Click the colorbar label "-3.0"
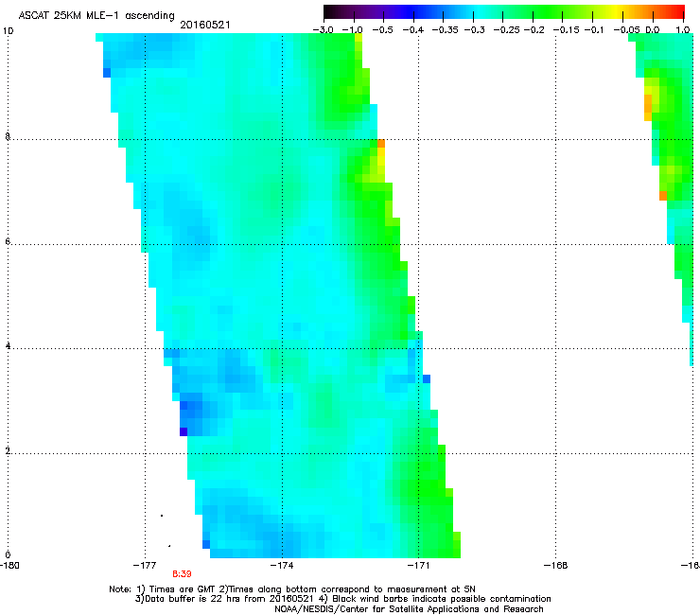Screen dimensions: 700x615 (x=324, y=30)
